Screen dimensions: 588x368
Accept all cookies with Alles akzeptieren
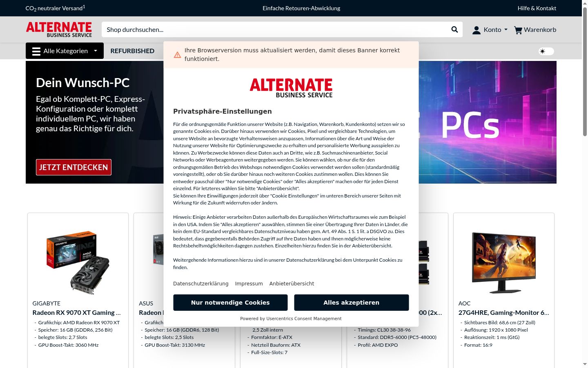[351, 303]
